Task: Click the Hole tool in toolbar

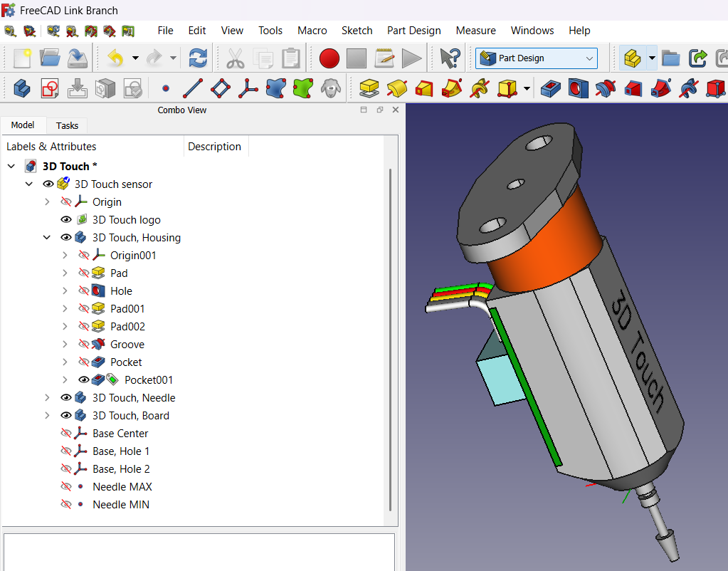Action: 578,88
